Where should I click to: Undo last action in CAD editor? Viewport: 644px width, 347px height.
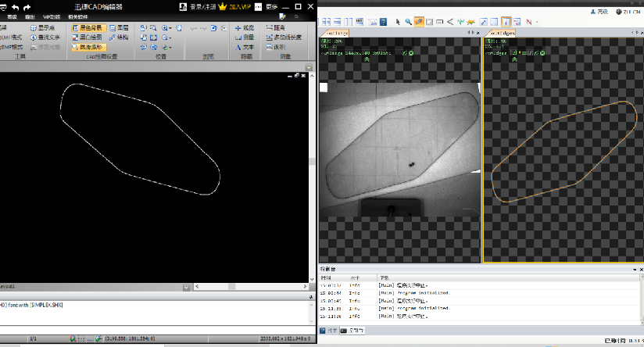16,7
